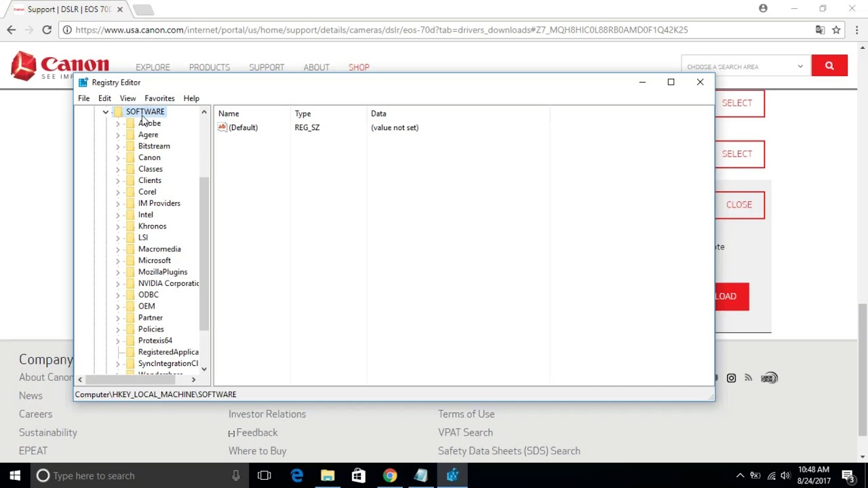Open the SHOP link on Canon site
868x488 pixels.
coord(359,67)
